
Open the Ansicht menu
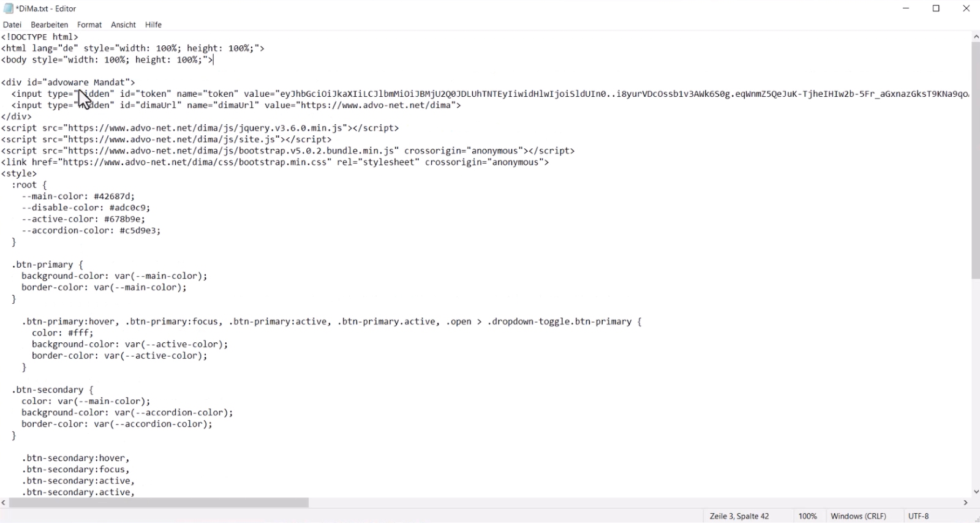(x=123, y=24)
